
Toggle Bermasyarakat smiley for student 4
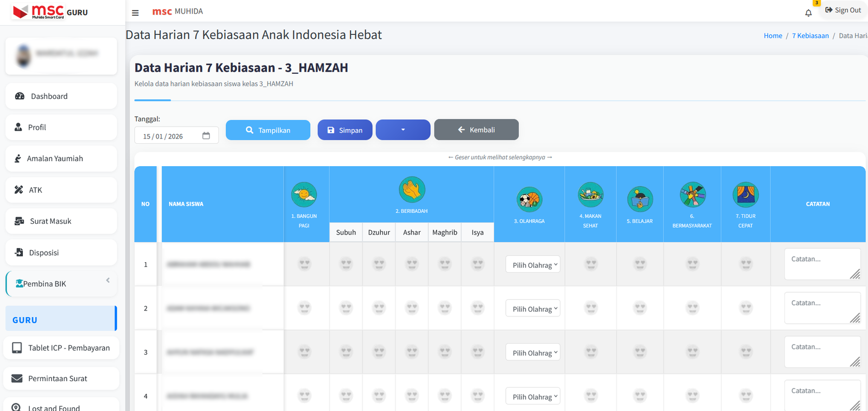693,396
